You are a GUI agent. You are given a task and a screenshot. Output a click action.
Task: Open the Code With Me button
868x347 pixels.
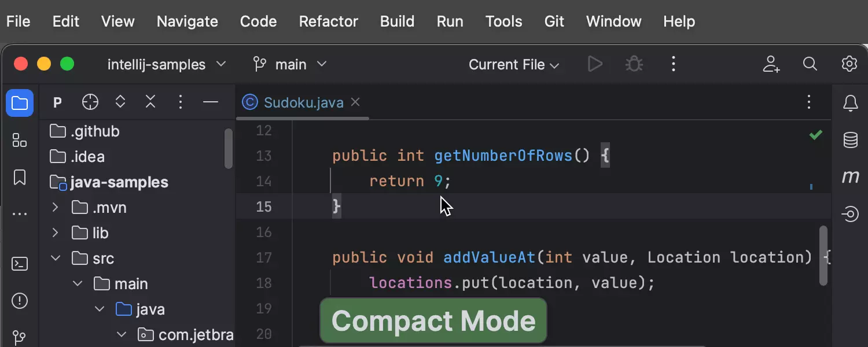pos(771,64)
